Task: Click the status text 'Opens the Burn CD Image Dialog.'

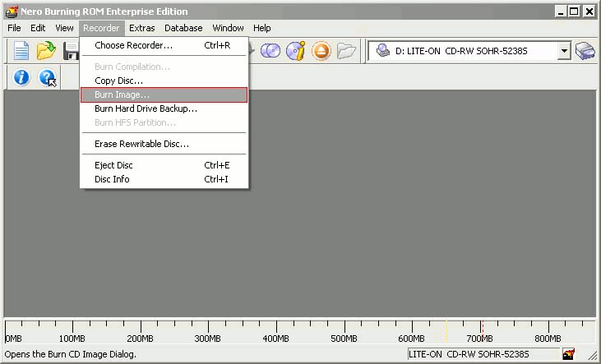Action: [x=71, y=354]
